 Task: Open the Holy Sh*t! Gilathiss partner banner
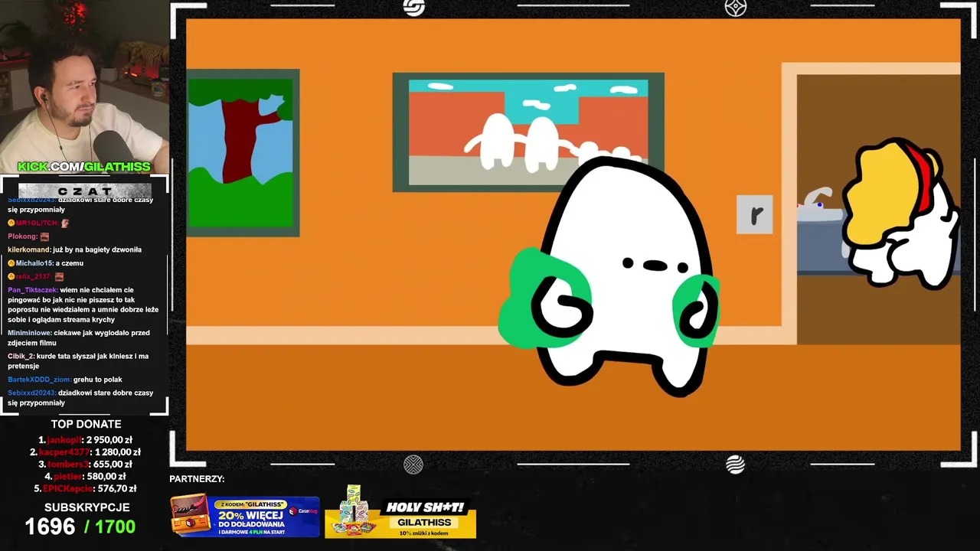point(400,513)
